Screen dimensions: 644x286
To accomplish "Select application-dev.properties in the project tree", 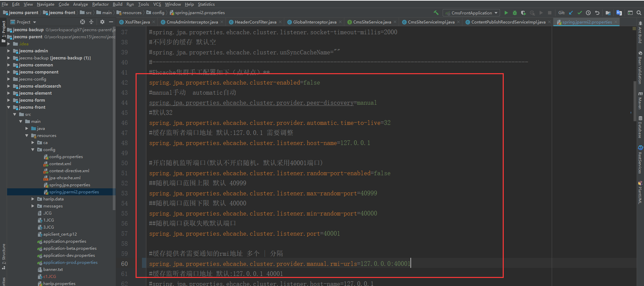I will coord(69,255).
